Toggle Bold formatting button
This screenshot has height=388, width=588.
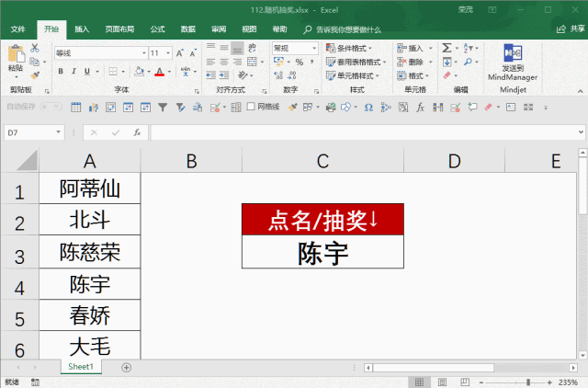(61, 72)
